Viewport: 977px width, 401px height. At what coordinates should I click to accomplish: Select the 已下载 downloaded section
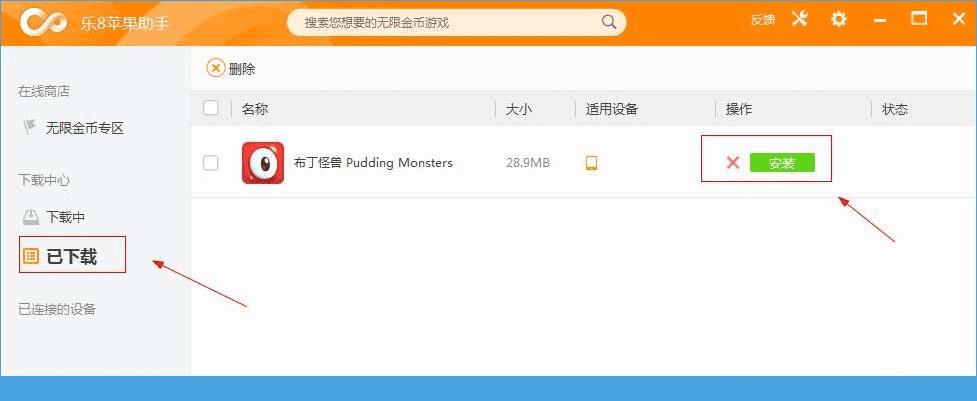(72, 255)
